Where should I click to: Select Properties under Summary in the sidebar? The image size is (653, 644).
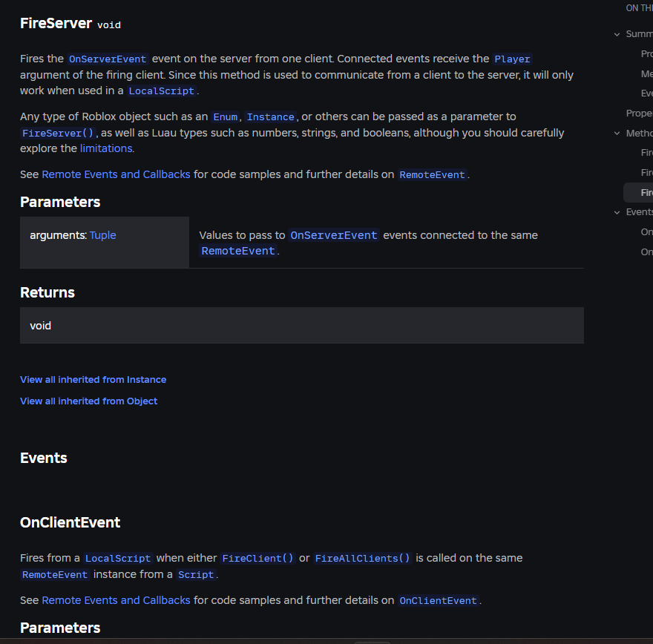(x=646, y=53)
